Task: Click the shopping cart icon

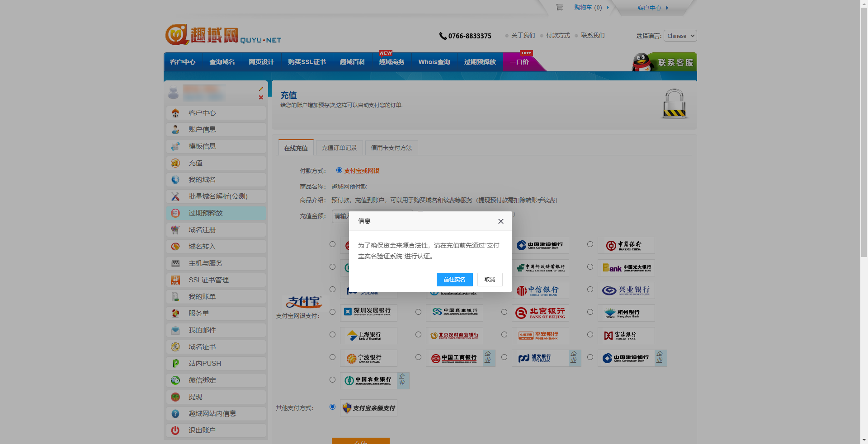Action: pos(559,7)
